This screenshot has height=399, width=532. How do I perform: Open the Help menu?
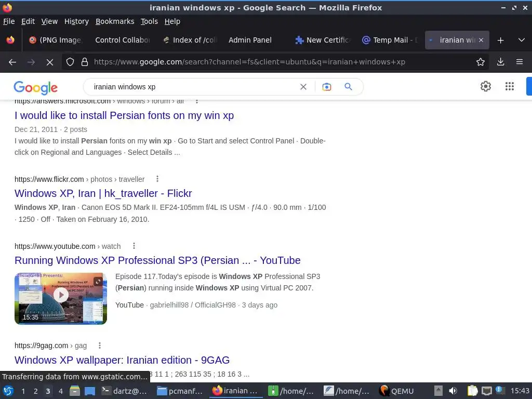click(172, 21)
